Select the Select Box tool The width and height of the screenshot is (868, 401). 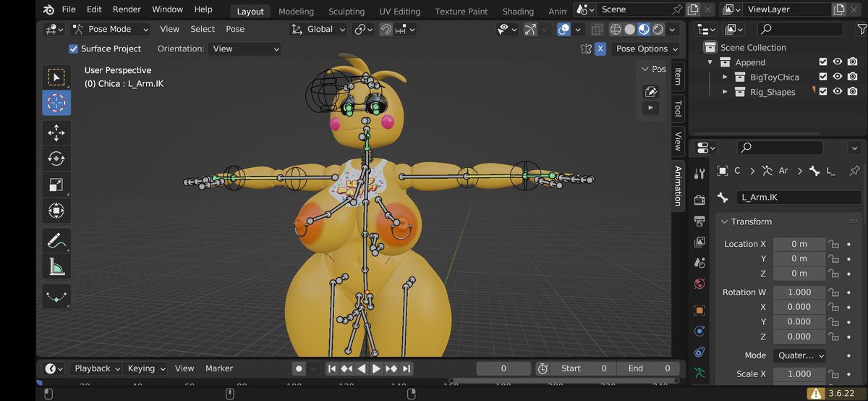(56, 77)
